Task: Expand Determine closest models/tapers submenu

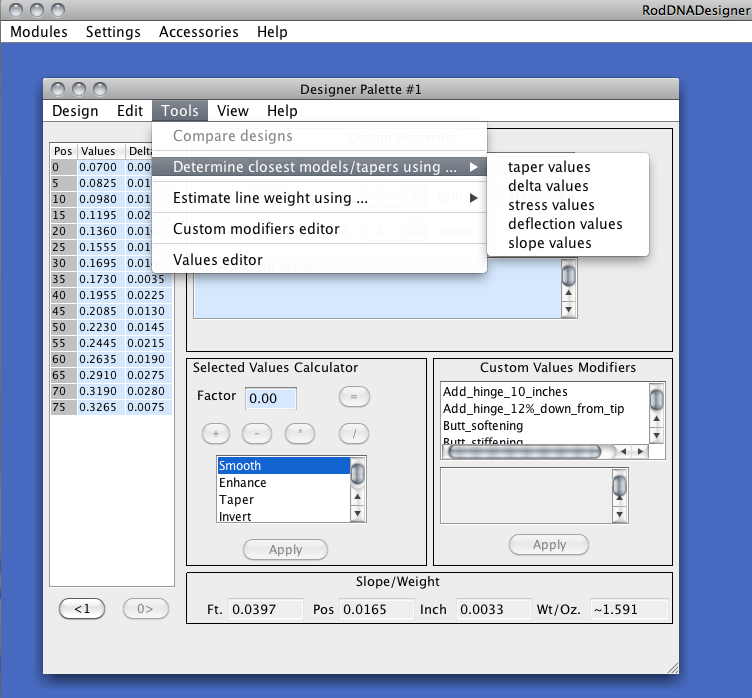Action: (x=319, y=167)
